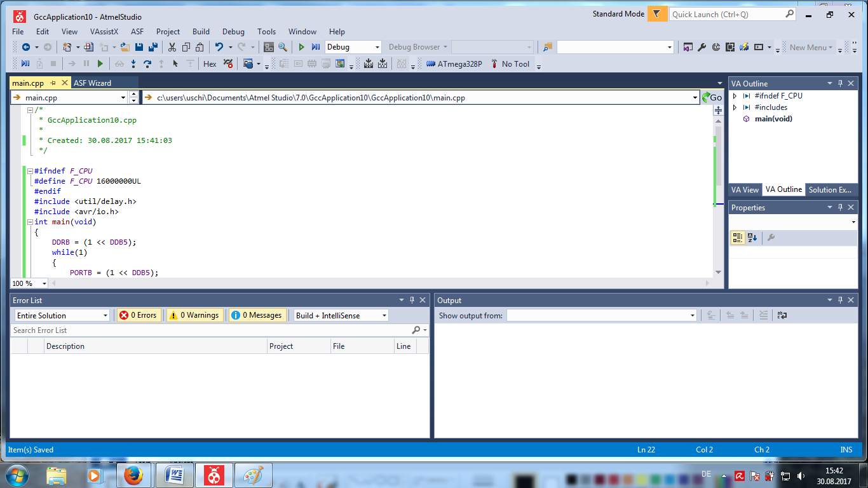The width and height of the screenshot is (868, 488).
Task: Open the Tools menu
Action: tap(266, 31)
